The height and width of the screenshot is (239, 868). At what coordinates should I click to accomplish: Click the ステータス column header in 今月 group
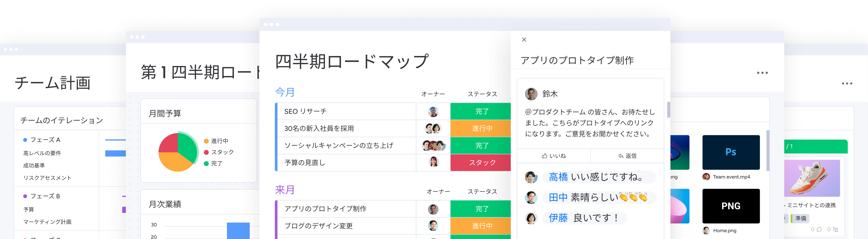pyautogui.click(x=482, y=94)
